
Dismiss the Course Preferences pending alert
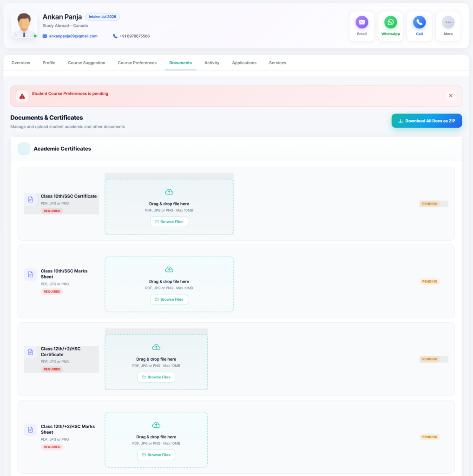click(x=451, y=96)
